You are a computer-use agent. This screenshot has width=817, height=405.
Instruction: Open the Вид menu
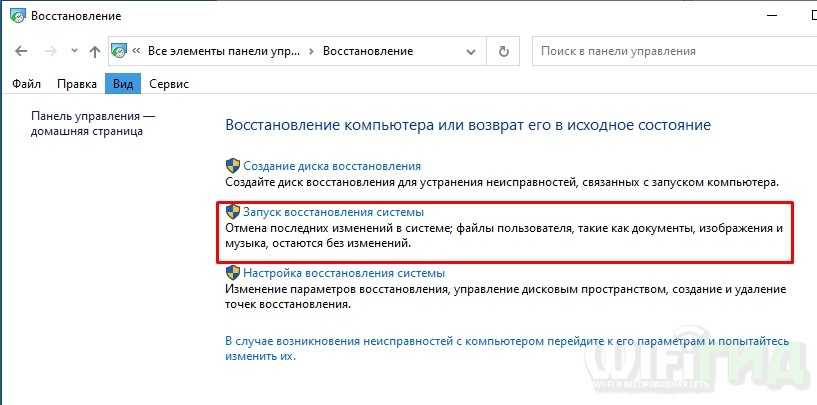click(123, 84)
